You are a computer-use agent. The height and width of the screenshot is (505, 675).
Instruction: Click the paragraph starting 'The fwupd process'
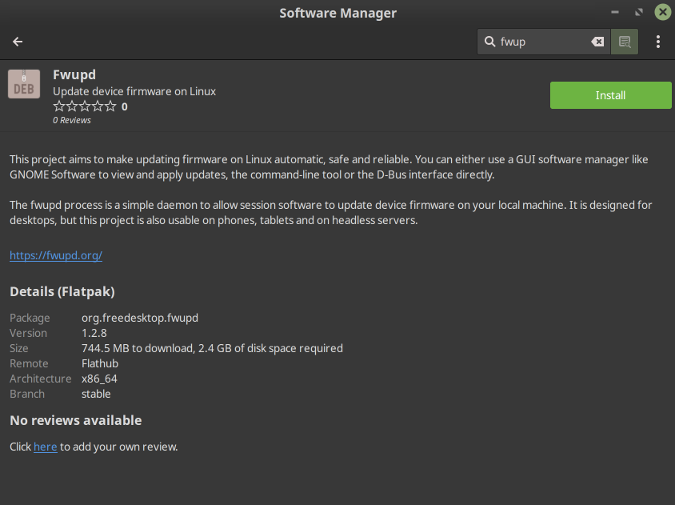(x=331, y=213)
